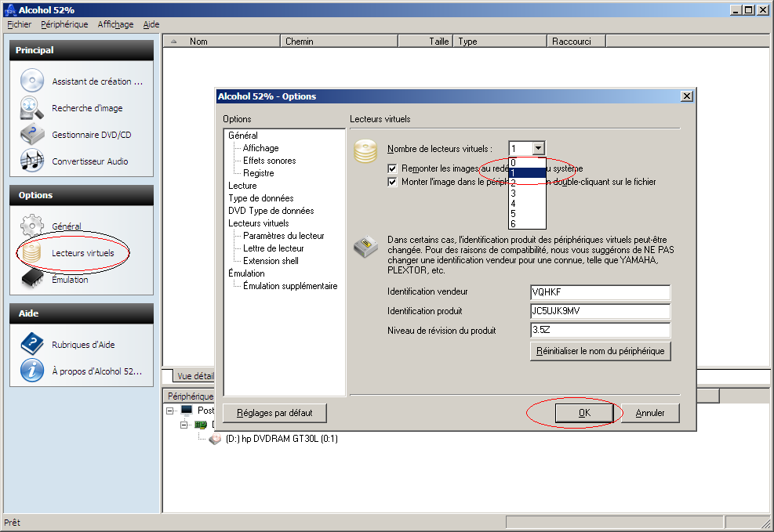Click the Général gear icon in sidebar

click(32, 226)
